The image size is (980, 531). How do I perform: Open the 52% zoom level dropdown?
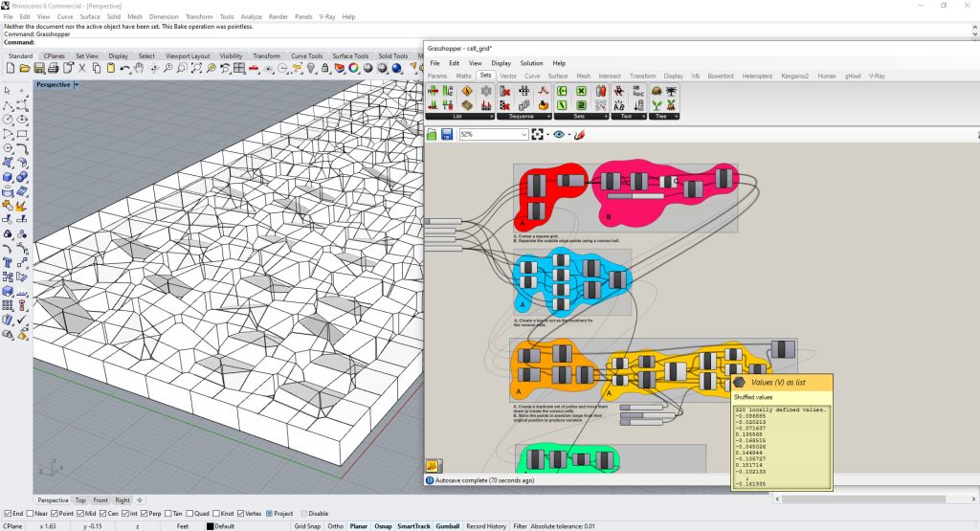click(x=523, y=135)
